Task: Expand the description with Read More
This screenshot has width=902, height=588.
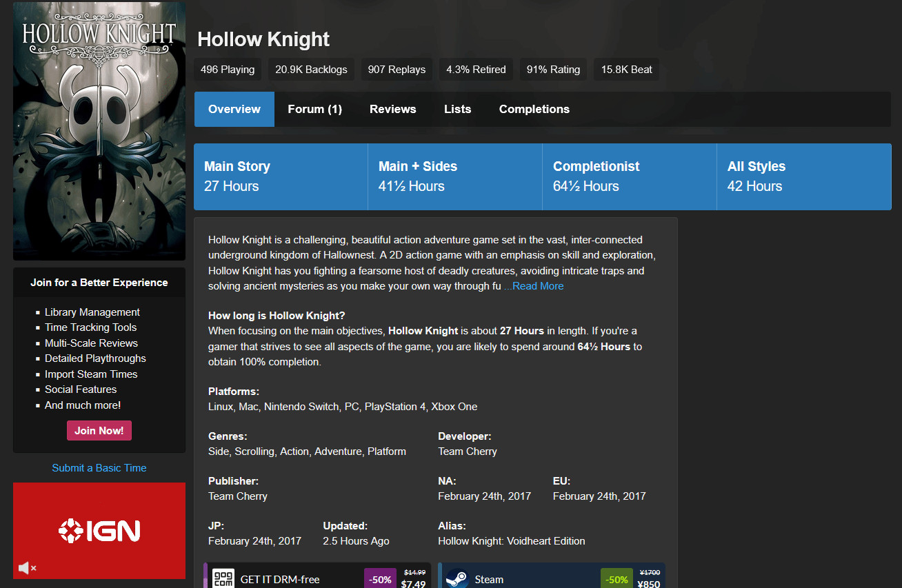Action: (534, 286)
